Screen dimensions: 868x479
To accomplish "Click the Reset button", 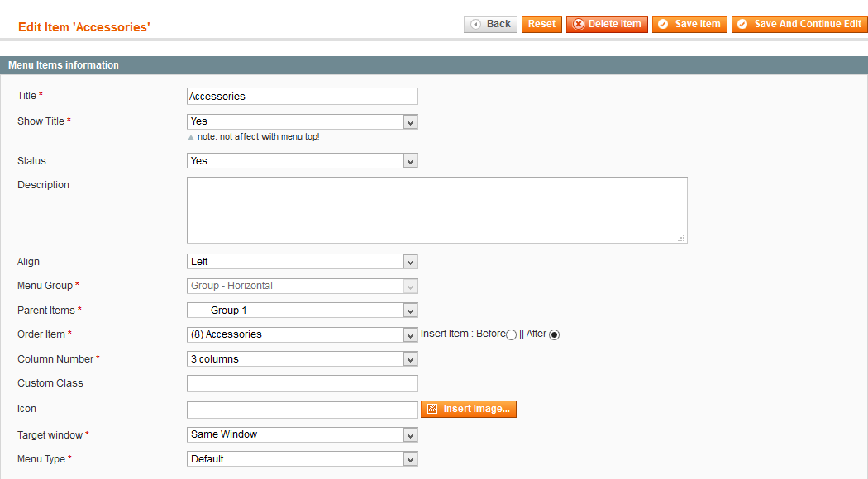I will point(541,24).
